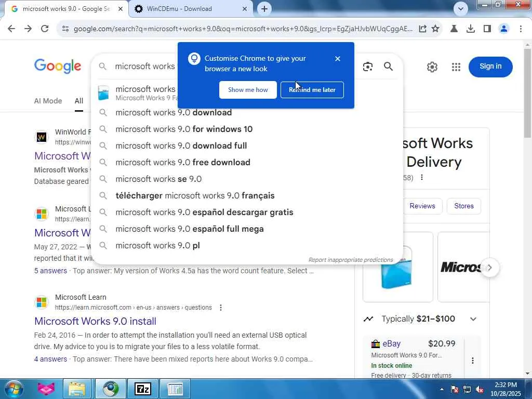Screen dimensions: 532x399
Task: Open 7-Zip from taskbar
Action: point(142,389)
